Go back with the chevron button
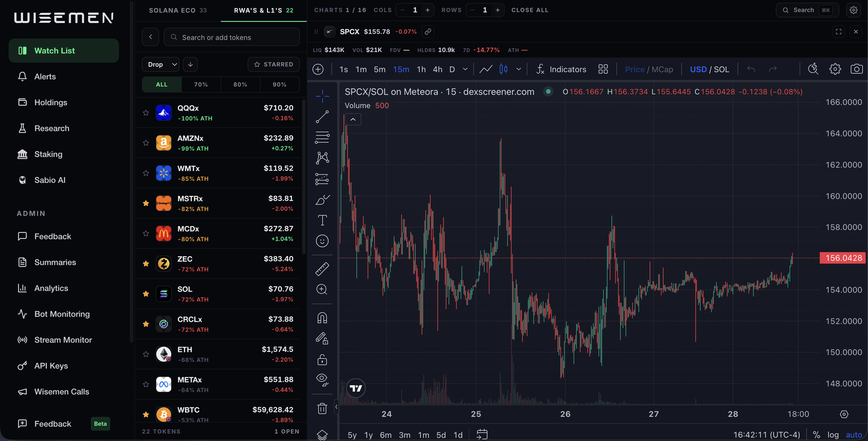Viewport: 868px width, 441px height. point(151,37)
